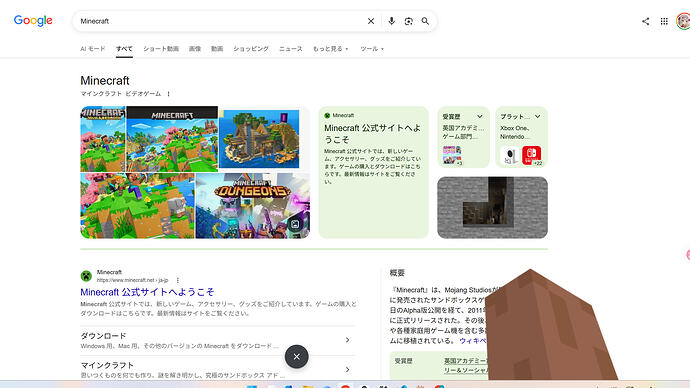Open the もっと見る dropdown menu
Viewport: 690px width, 388px height.
330,49
